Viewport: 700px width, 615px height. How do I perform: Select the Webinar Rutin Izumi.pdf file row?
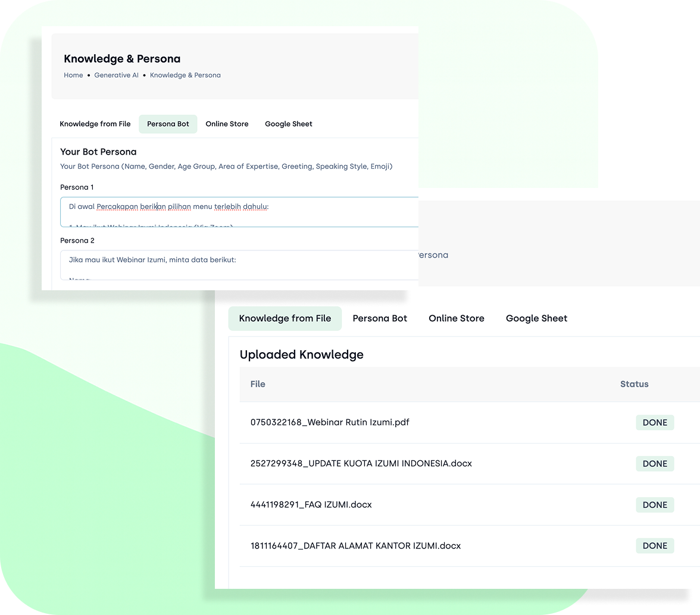tap(329, 422)
